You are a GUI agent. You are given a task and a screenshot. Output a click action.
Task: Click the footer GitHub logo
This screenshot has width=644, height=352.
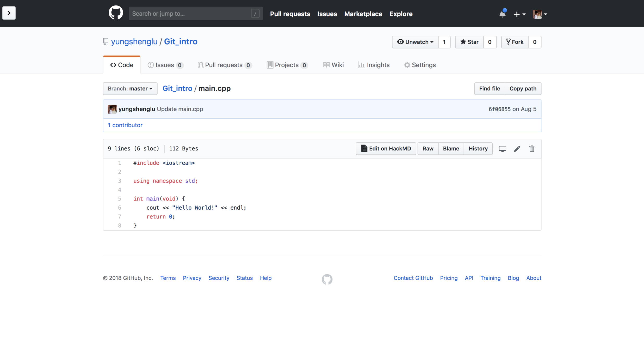[x=327, y=279]
